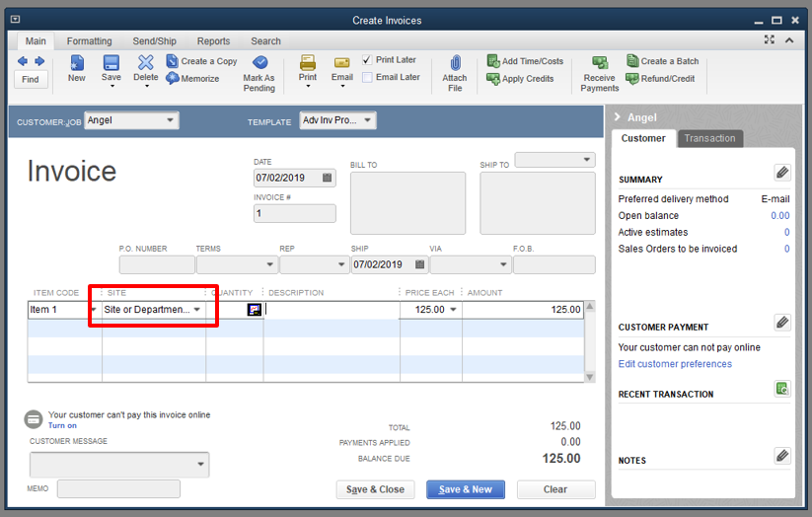The image size is (812, 517).
Task: Collapse the Angel side panel chevron
Action: (618, 117)
